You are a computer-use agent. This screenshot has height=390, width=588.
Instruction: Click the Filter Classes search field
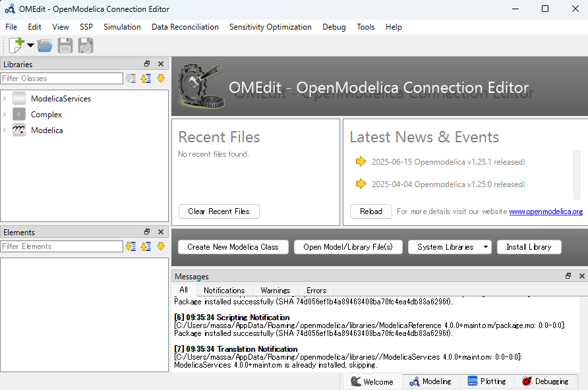(61, 78)
